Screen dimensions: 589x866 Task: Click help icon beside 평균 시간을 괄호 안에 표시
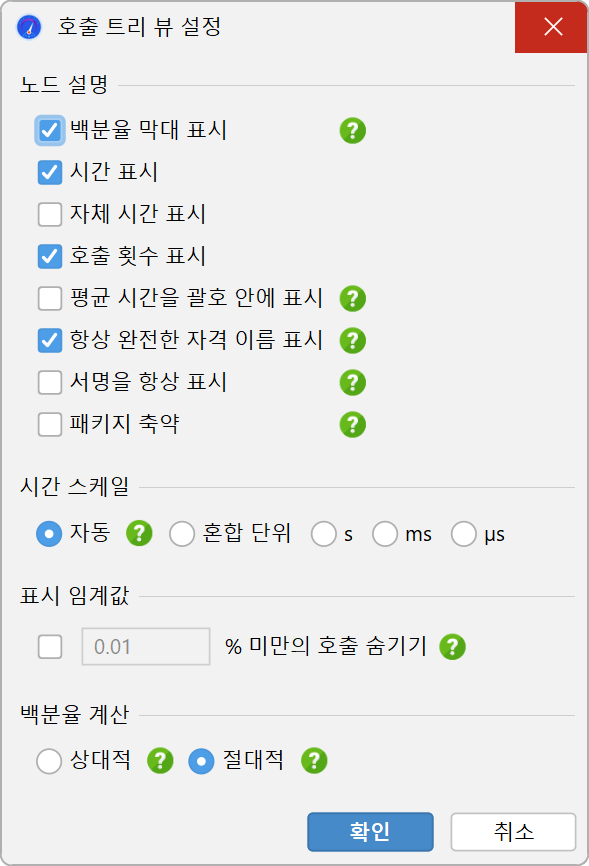coord(353,299)
